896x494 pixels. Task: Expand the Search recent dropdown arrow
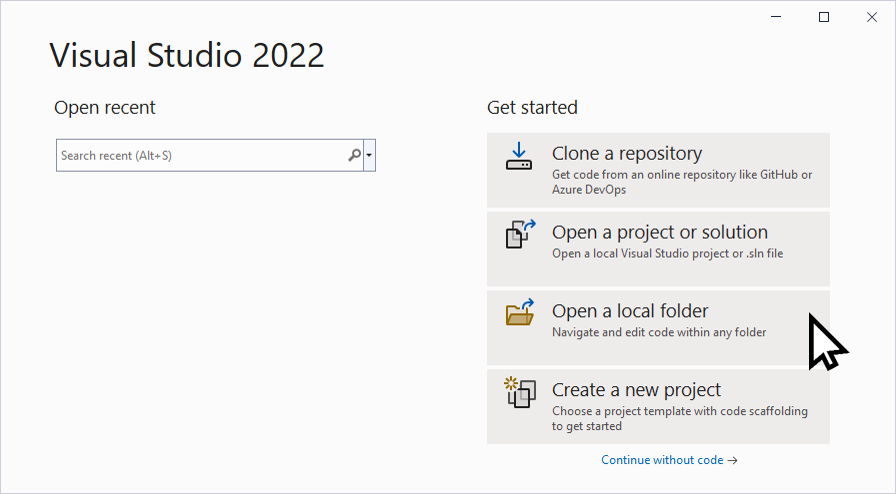(x=369, y=155)
